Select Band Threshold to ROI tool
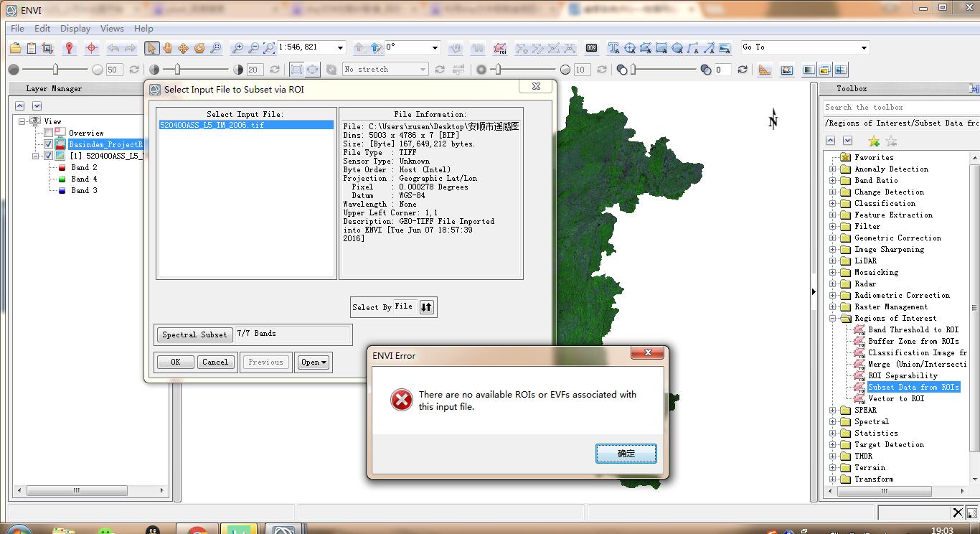 pyautogui.click(x=913, y=329)
